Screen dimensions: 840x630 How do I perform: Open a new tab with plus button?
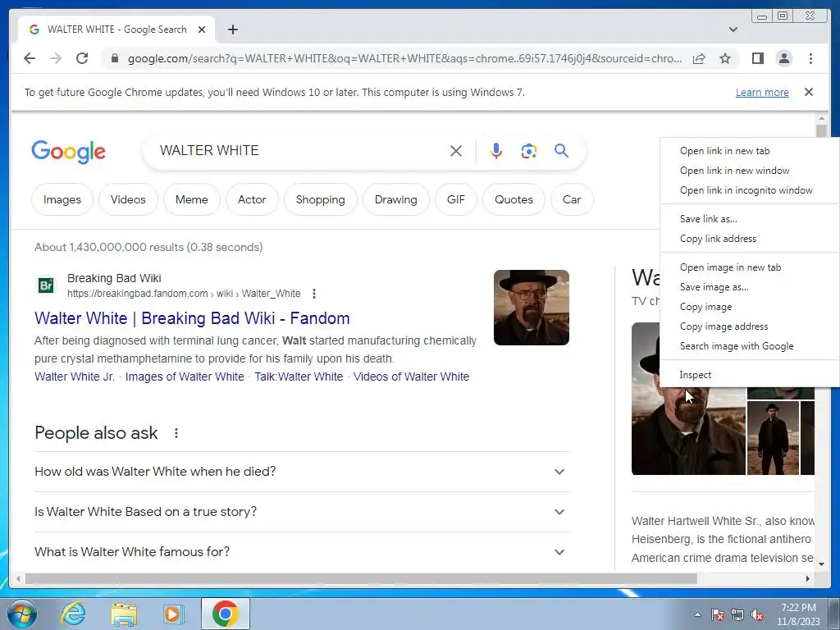(x=232, y=30)
